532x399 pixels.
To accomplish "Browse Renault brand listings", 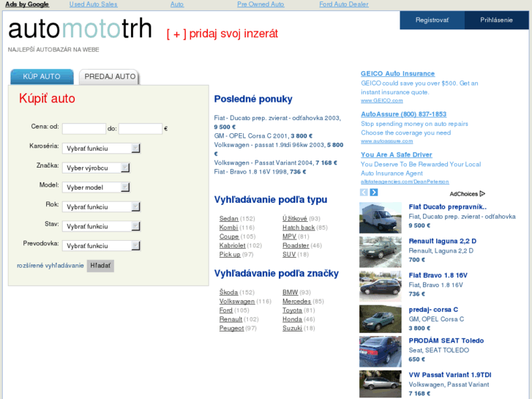I will (x=231, y=319).
